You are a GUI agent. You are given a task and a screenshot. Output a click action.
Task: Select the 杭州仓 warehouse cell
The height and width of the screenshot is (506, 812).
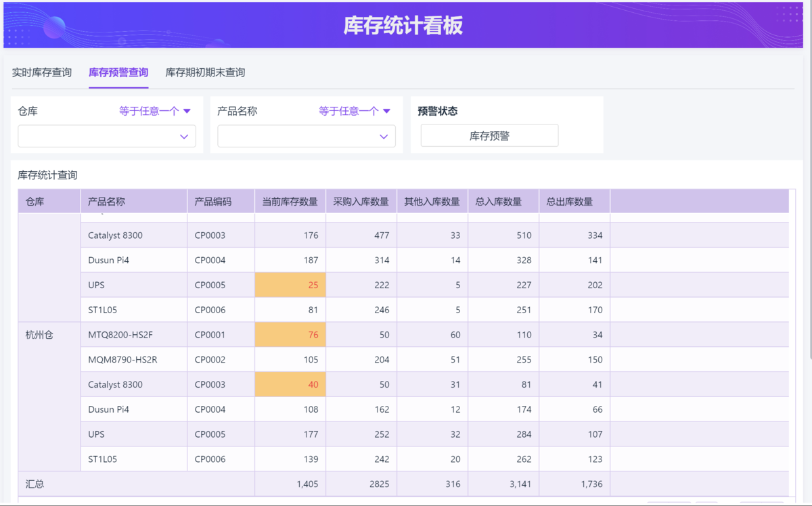pos(39,335)
